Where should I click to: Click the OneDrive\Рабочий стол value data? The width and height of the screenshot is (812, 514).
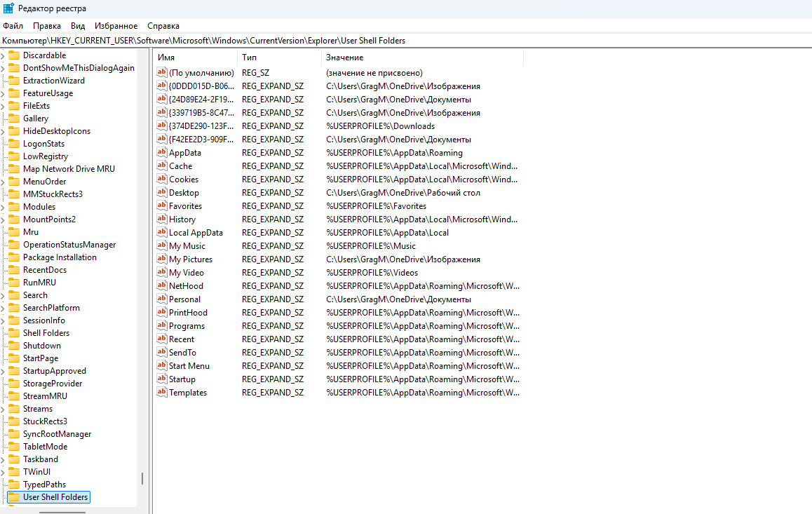click(x=403, y=193)
